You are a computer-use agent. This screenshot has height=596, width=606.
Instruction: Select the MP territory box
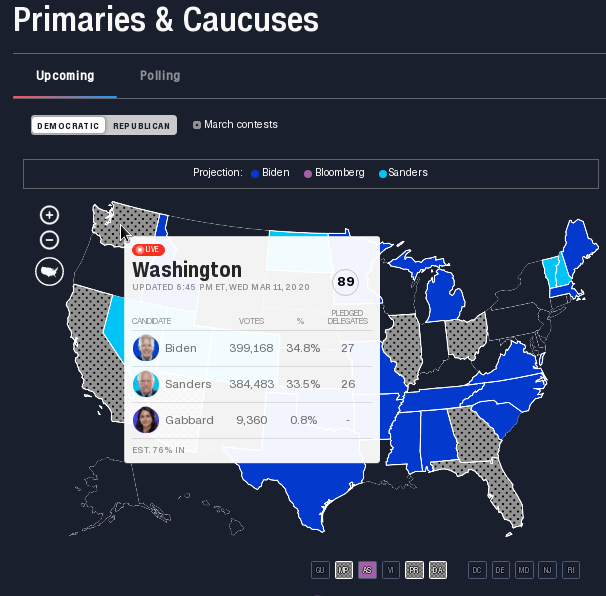click(344, 570)
